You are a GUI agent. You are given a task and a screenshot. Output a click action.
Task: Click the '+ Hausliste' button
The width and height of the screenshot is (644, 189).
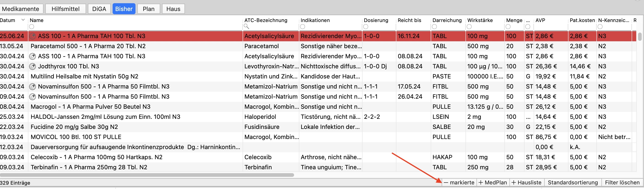[x=527, y=183]
